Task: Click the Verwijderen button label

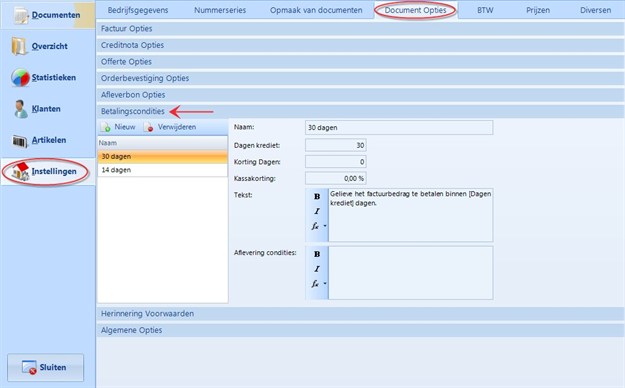Action: click(x=177, y=127)
